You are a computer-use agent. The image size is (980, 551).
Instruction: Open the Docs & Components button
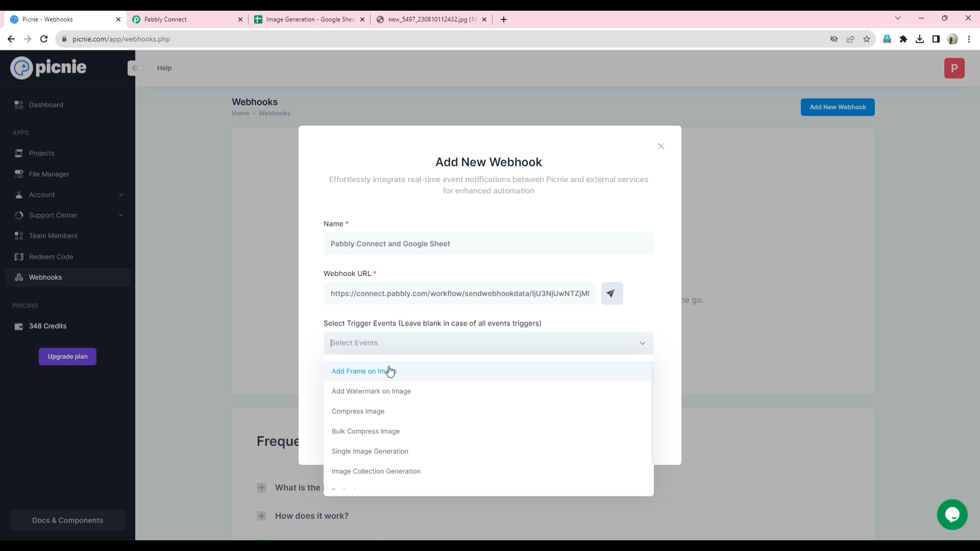67,520
